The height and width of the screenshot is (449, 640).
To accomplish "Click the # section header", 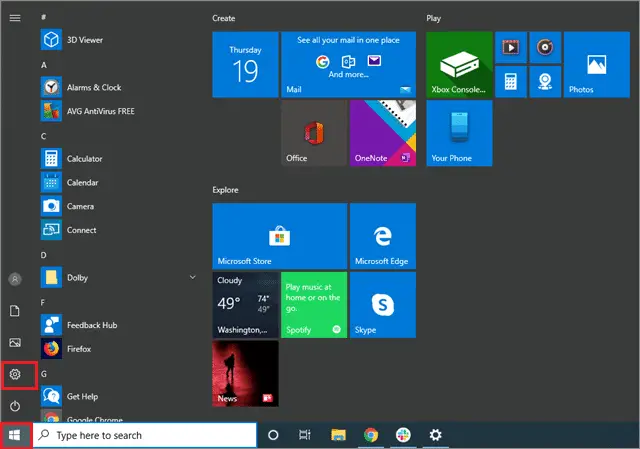I will point(43,17).
